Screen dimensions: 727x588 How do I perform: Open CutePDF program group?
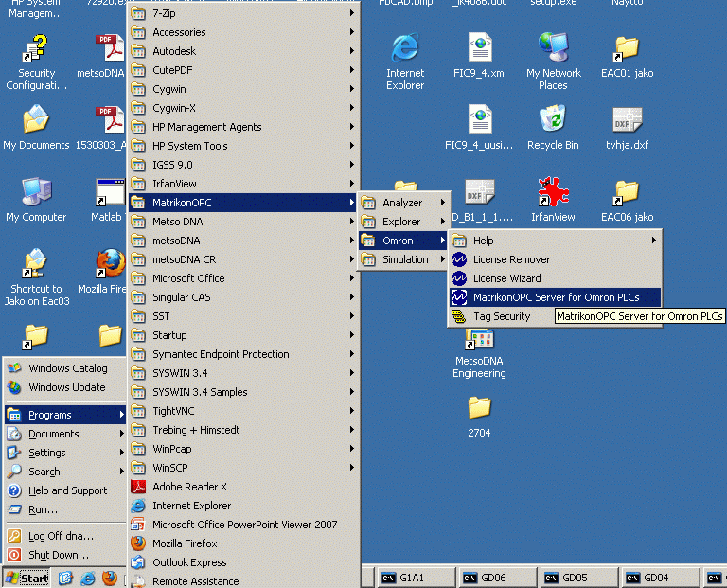(243, 70)
